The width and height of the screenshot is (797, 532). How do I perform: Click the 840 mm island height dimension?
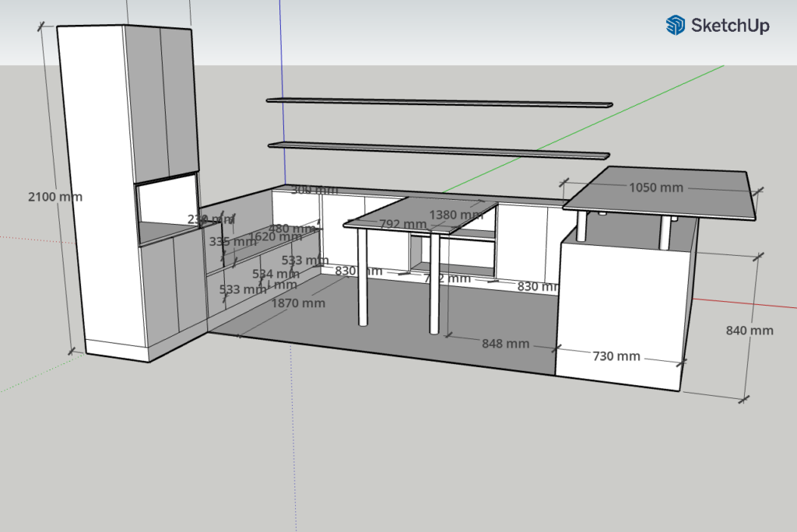click(749, 330)
